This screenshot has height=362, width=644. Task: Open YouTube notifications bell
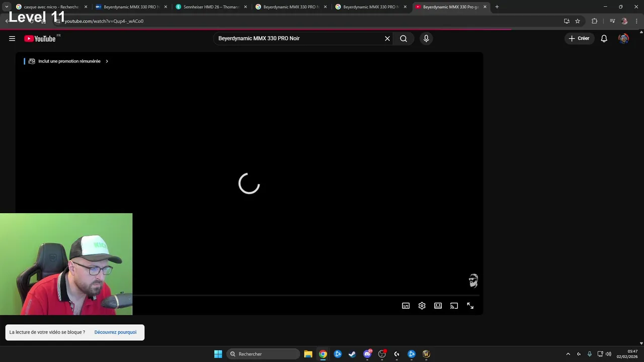pyautogui.click(x=604, y=39)
